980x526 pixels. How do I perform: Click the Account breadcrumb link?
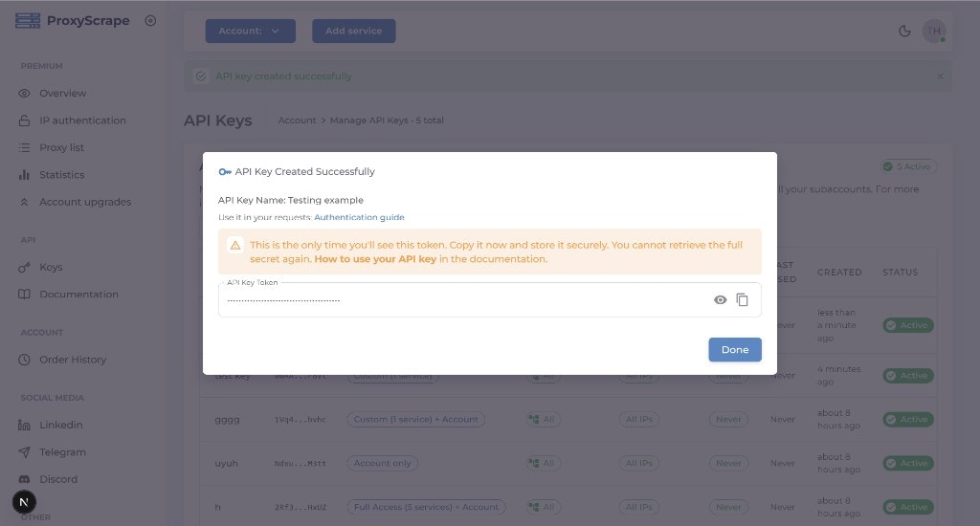point(297,121)
